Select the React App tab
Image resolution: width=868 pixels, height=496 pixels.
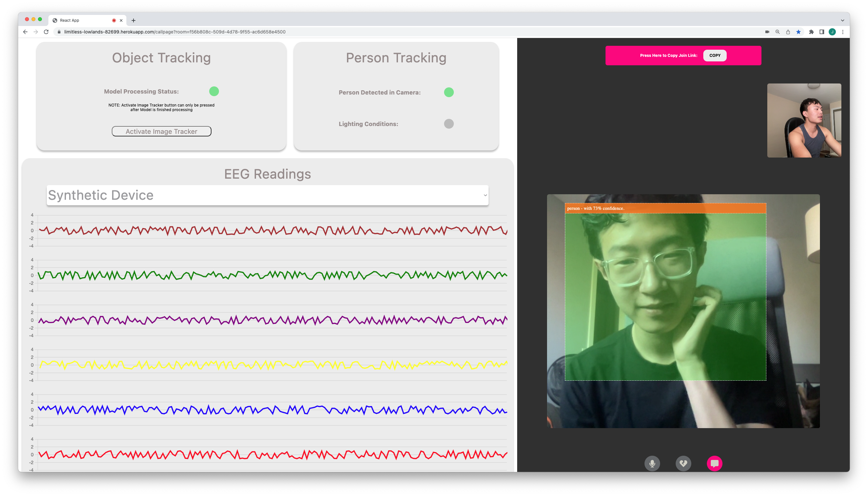click(x=82, y=20)
